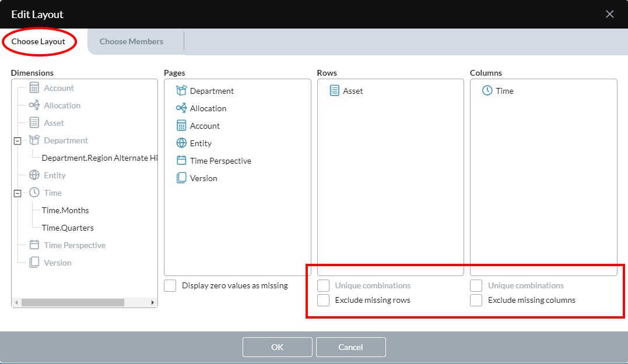Click the Asset list icon in Rows
This screenshot has height=364, width=628.
tap(335, 91)
